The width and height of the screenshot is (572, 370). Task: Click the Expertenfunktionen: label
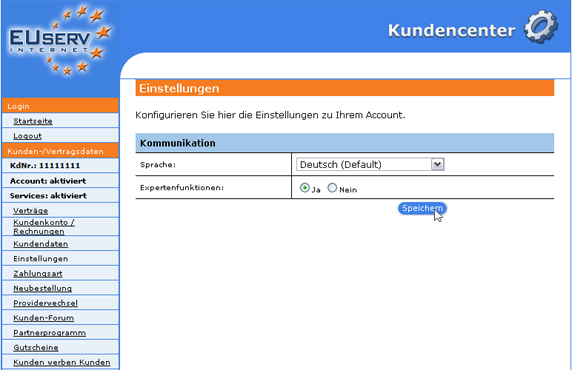[182, 188]
